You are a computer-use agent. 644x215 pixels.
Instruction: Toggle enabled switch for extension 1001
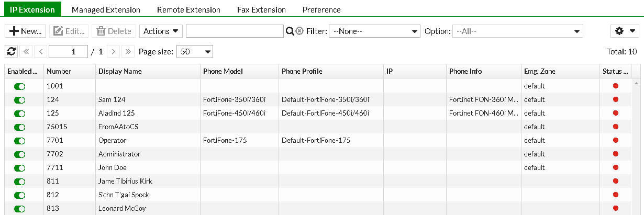[x=20, y=86]
